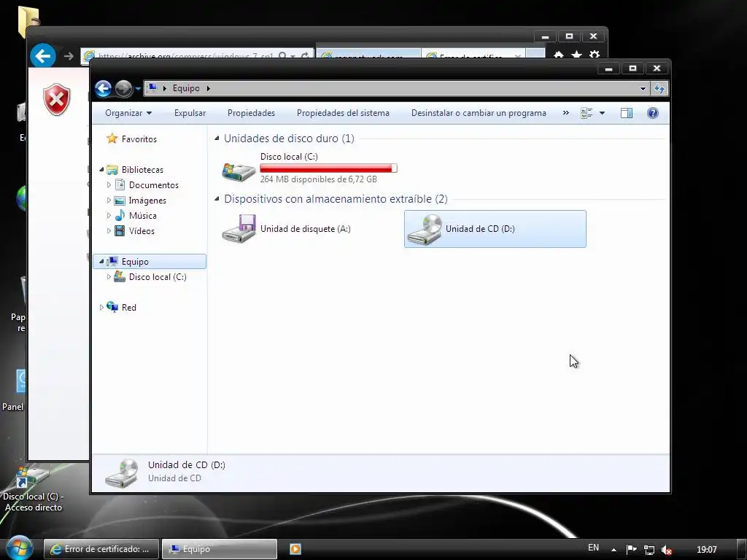This screenshot has width=747, height=560.
Task: Click Expulsar in the toolbar
Action: click(x=190, y=113)
